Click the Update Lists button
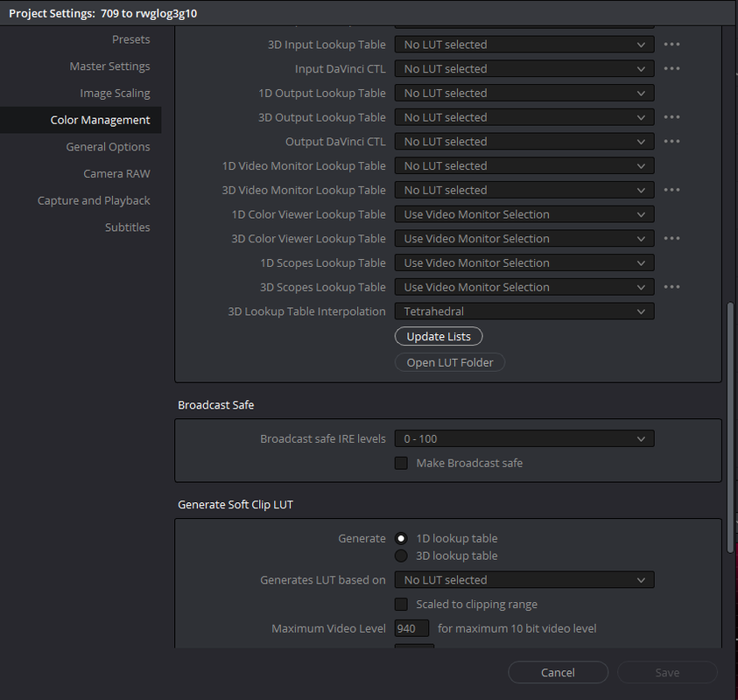This screenshot has width=738, height=700. point(439,336)
